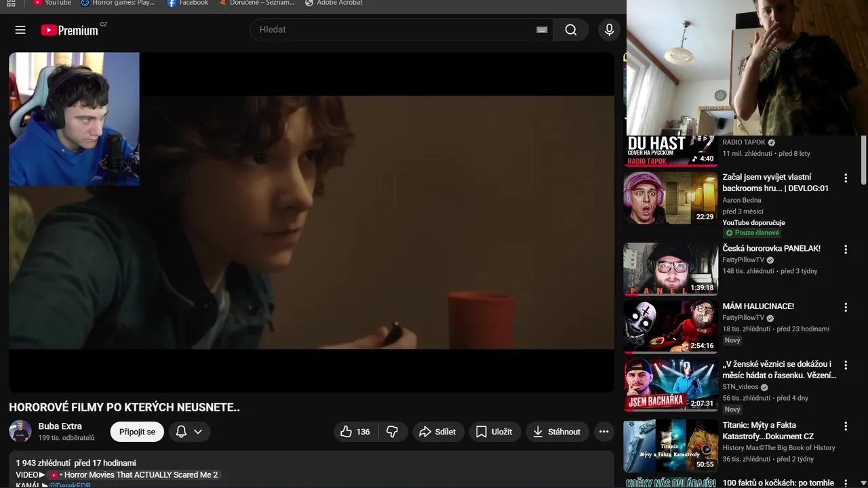Open the DU HAST cover video thumbnail
The image size is (868, 488).
(x=671, y=150)
